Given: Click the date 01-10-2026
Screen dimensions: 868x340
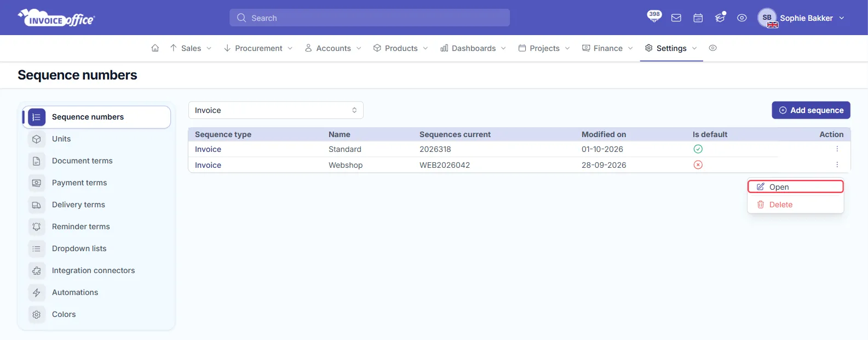Looking at the screenshot, I should coord(602,149).
